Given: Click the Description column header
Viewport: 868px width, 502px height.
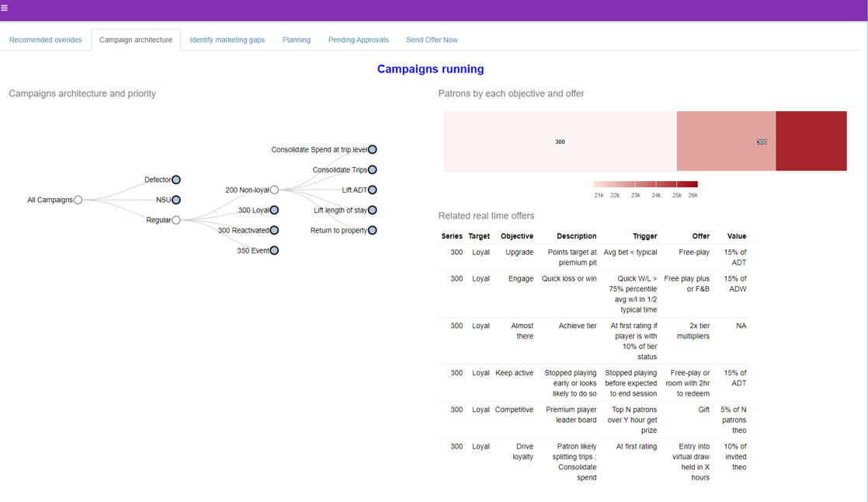Looking at the screenshot, I should [576, 236].
